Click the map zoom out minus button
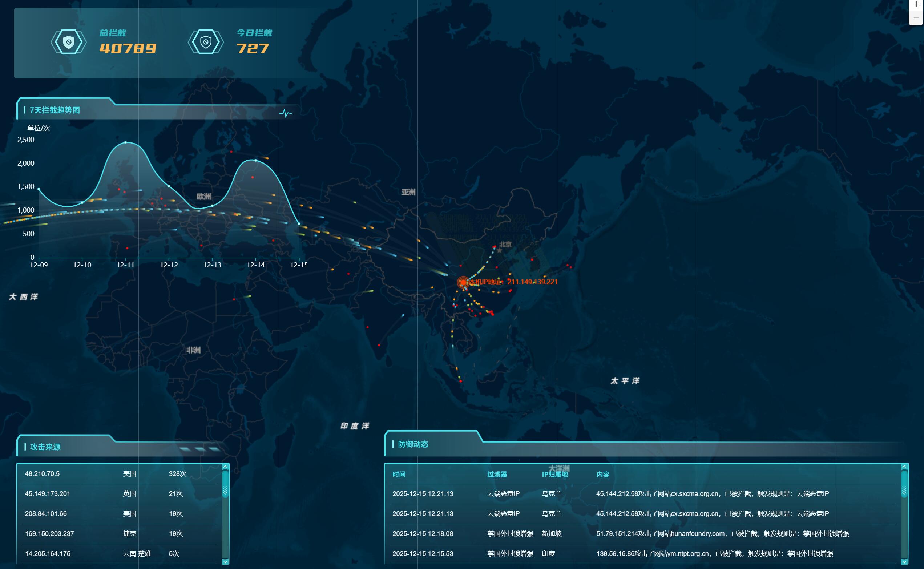Image resolution: width=924 pixels, height=569 pixels. click(916, 18)
